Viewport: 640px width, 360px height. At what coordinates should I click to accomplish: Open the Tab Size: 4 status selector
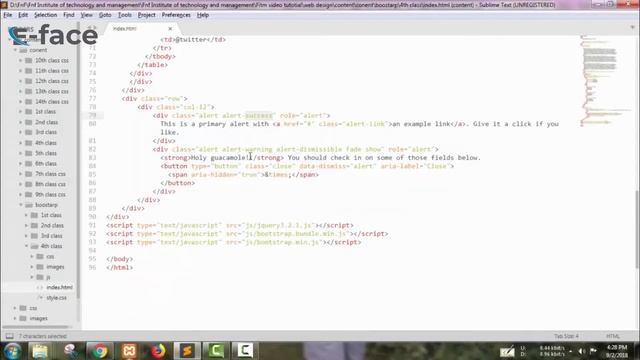coord(566,336)
